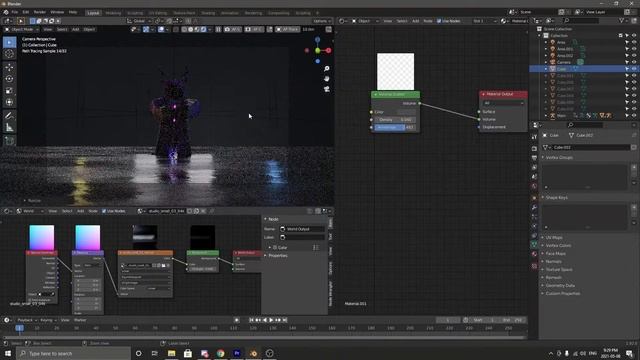
Task: Open the File menu
Action: pos(15,12)
